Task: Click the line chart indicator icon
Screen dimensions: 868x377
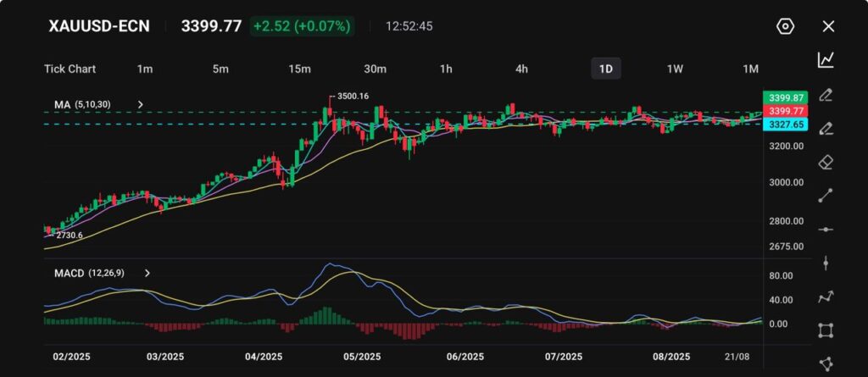Action: [x=826, y=60]
